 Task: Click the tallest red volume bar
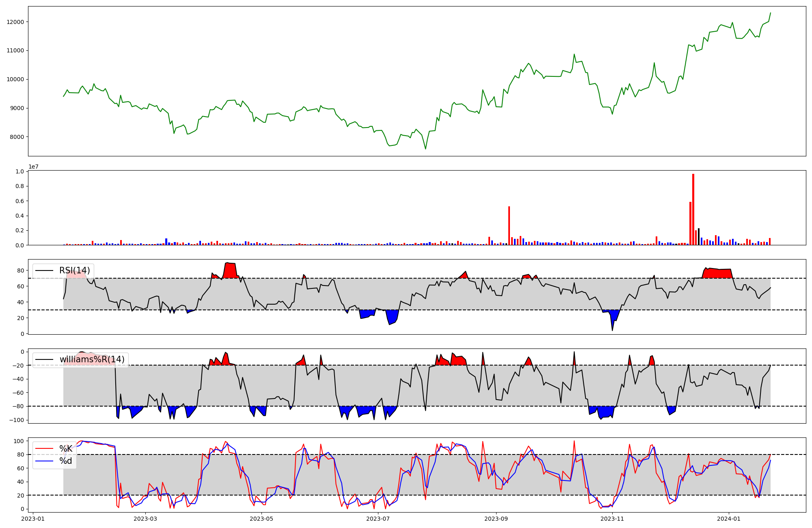[693, 210]
